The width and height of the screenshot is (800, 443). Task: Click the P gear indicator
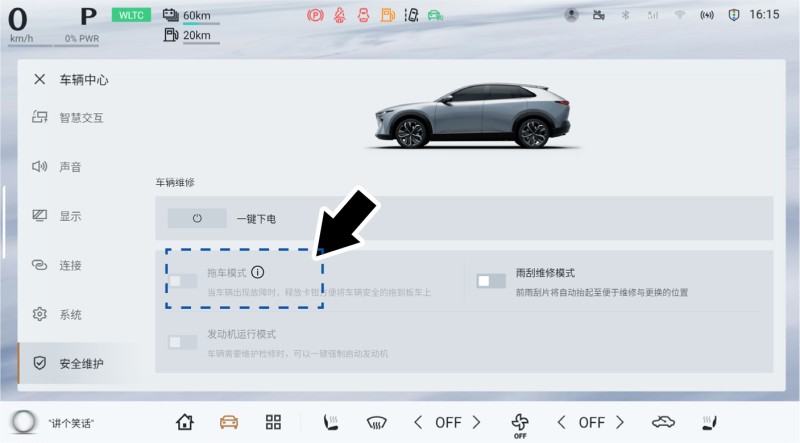pos(88,17)
